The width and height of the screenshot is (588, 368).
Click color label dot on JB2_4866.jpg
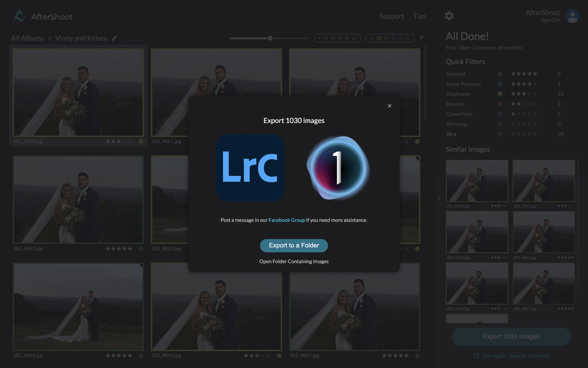(279, 355)
